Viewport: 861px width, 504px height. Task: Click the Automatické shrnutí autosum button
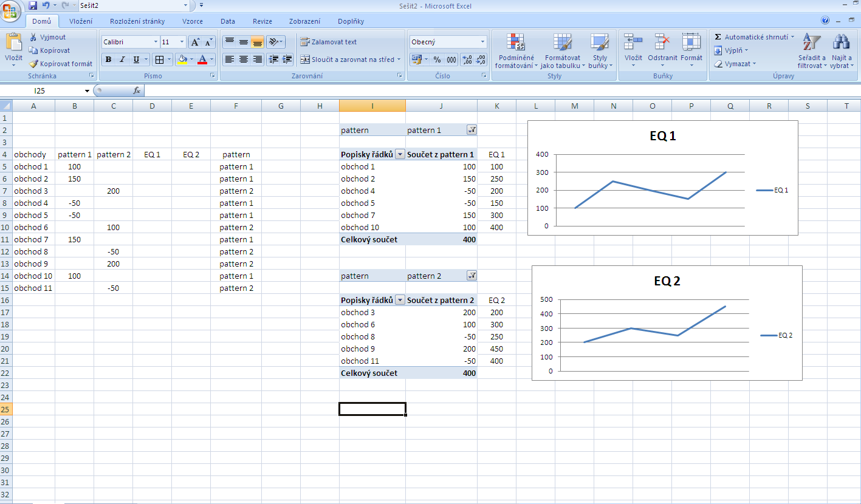(753, 37)
